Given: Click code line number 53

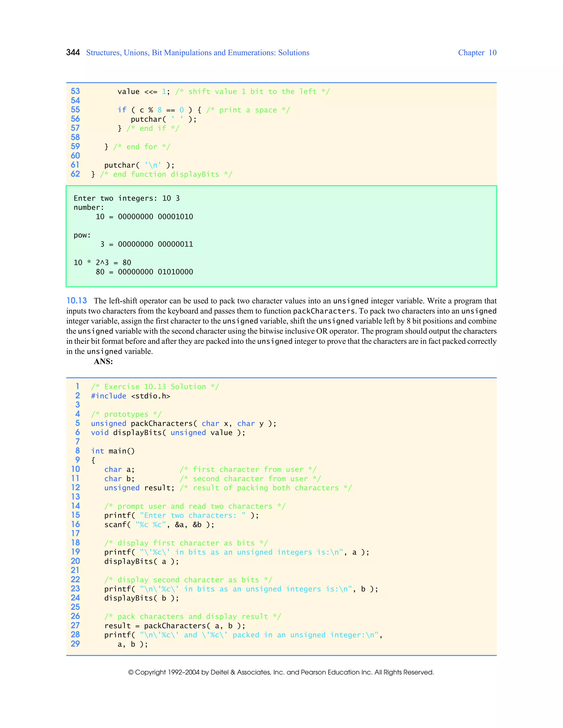Looking at the screenshot, I should pyautogui.click(x=75, y=91).
